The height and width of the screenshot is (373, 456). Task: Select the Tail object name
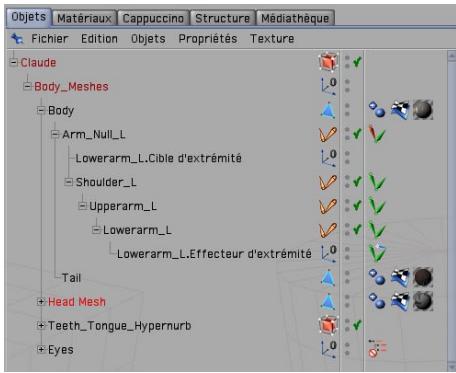(x=71, y=278)
